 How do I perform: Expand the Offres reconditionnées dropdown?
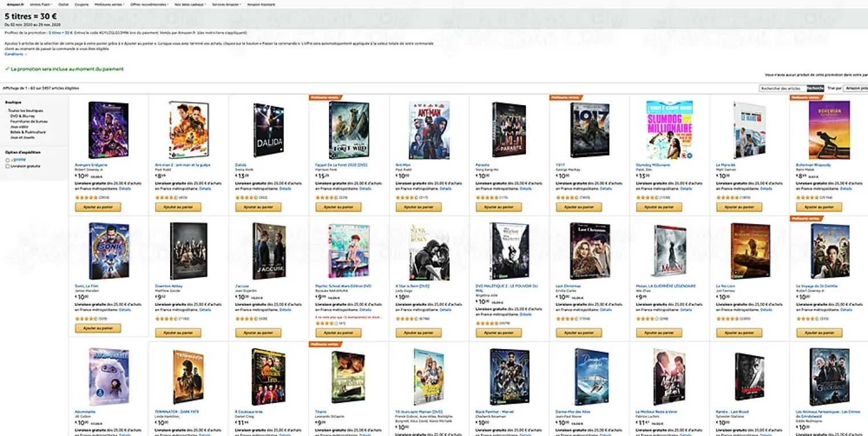pos(150,4)
